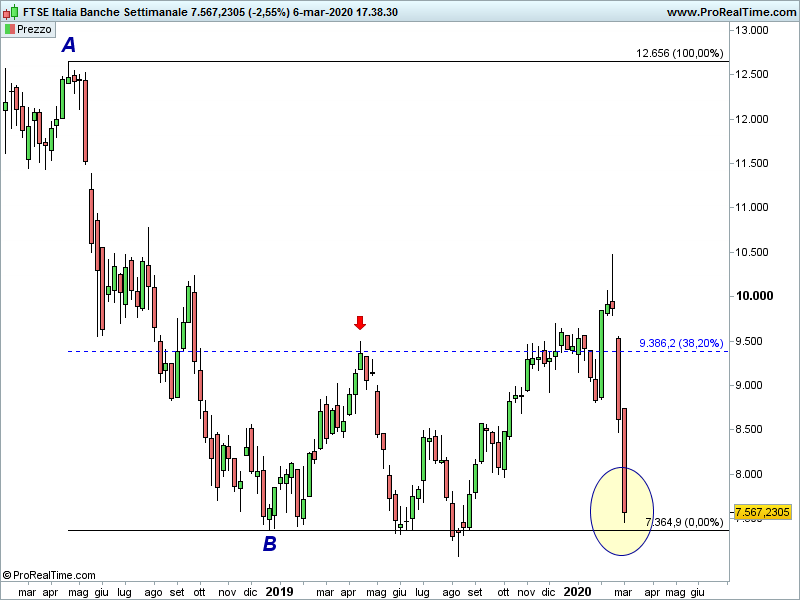This screenshot has height=600, width=800.
Task: Click the 13.000 price axis value
Action: (752, 31)
